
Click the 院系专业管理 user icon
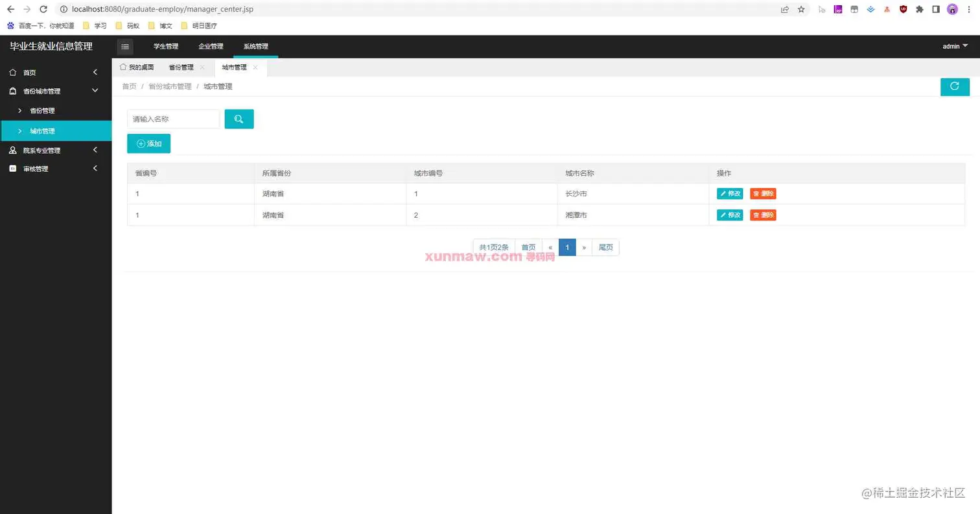tap(13, 150)
